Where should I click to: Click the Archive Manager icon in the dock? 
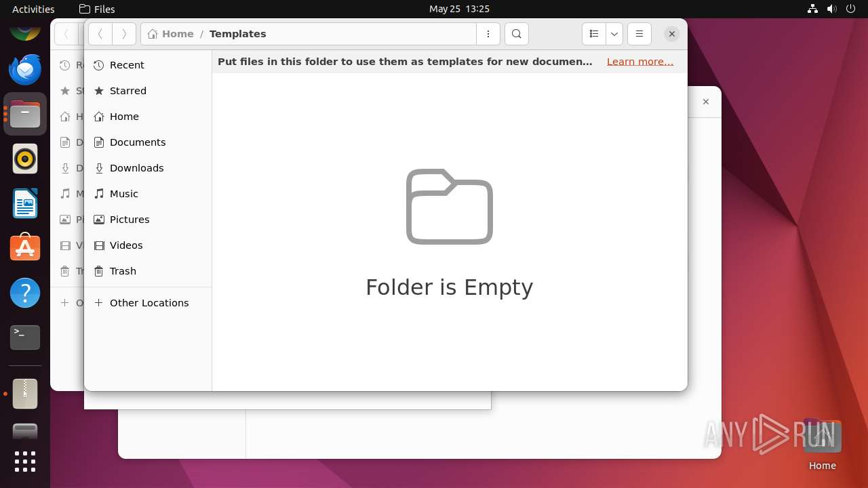(25, 394)
